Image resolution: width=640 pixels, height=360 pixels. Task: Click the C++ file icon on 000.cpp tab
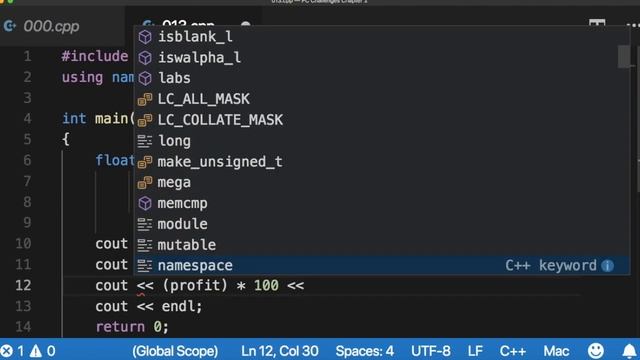tap(10, 27)
